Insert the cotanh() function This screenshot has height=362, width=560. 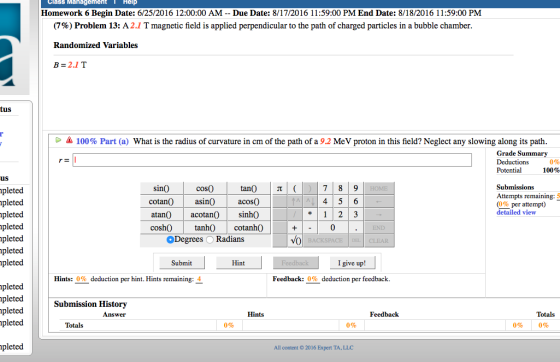coord(249,227)
